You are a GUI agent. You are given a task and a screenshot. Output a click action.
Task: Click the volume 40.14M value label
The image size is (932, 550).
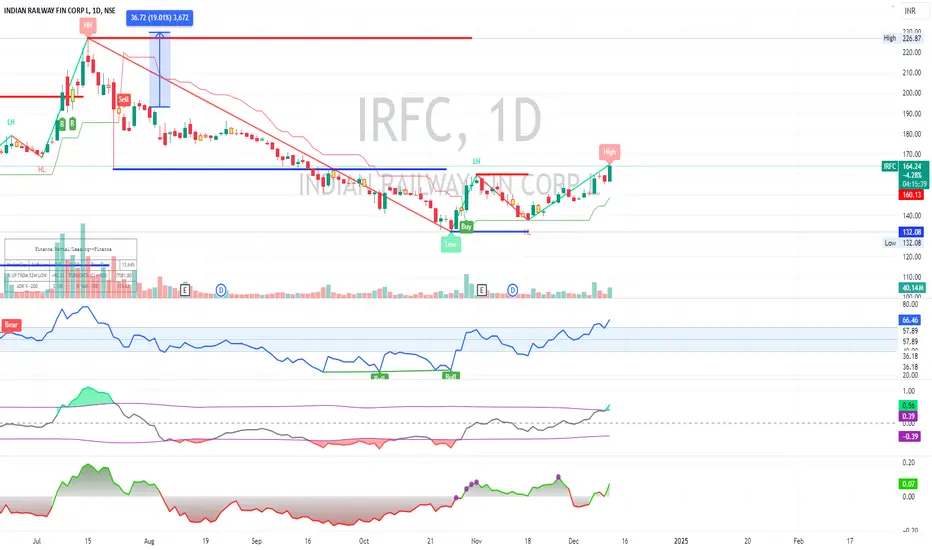point(912,288)
